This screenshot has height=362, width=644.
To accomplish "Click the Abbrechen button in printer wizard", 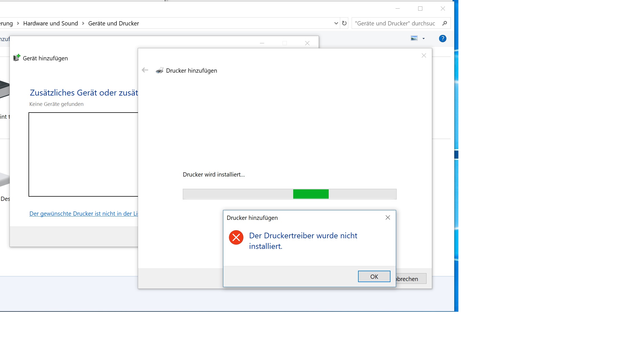I will (411, 279).
